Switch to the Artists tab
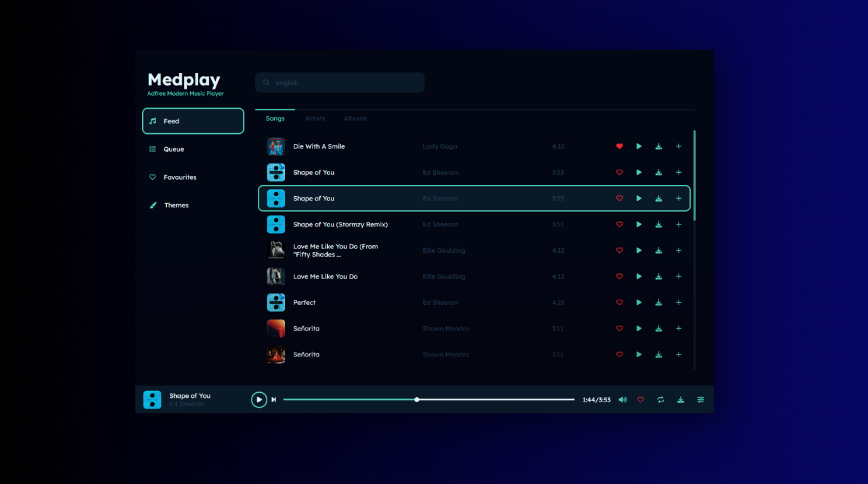Viewport: 868px width, 484px height. pyautogui.click(x=315, y=118)
